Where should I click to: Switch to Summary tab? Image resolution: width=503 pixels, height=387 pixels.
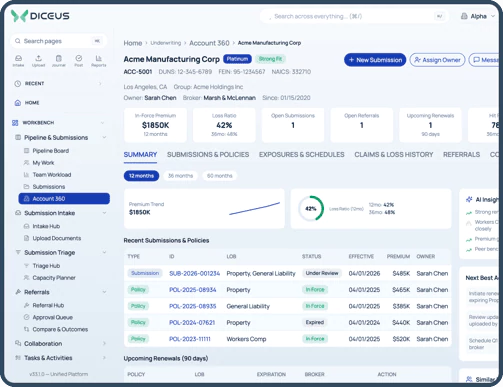pos(140,155)
